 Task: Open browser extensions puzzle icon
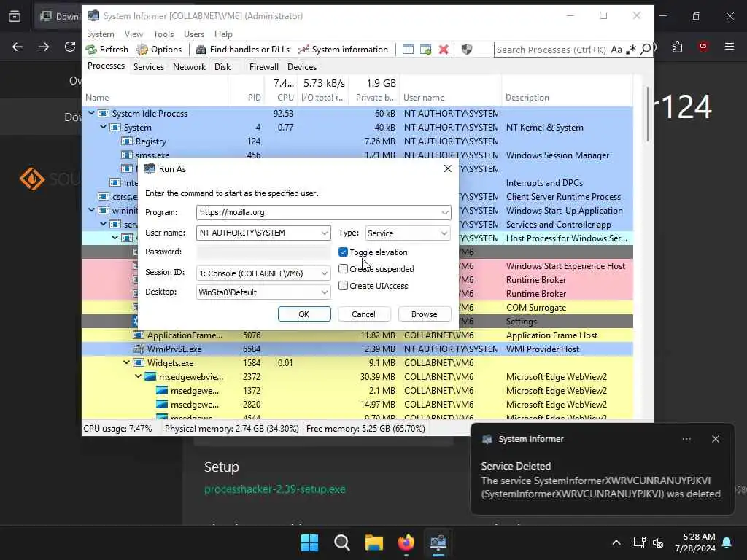point(677,47)
